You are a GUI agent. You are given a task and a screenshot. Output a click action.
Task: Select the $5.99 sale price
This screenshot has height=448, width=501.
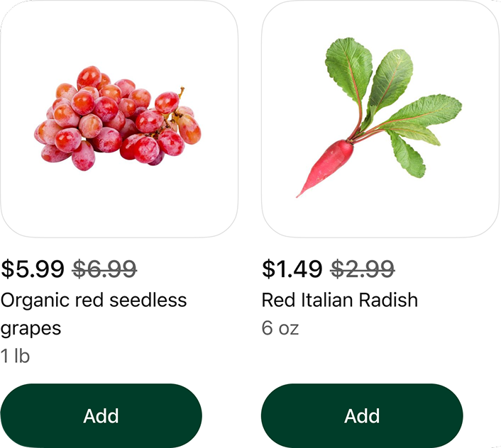click(33, 269)
